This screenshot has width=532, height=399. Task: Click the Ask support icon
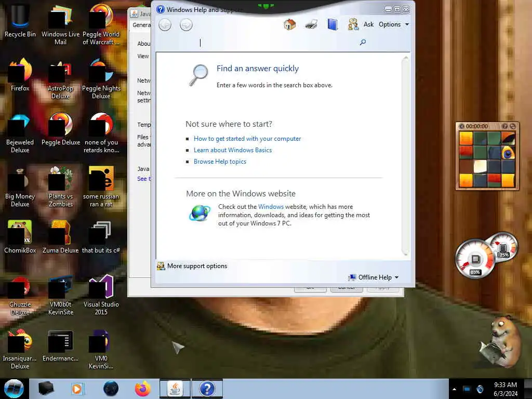353,24
